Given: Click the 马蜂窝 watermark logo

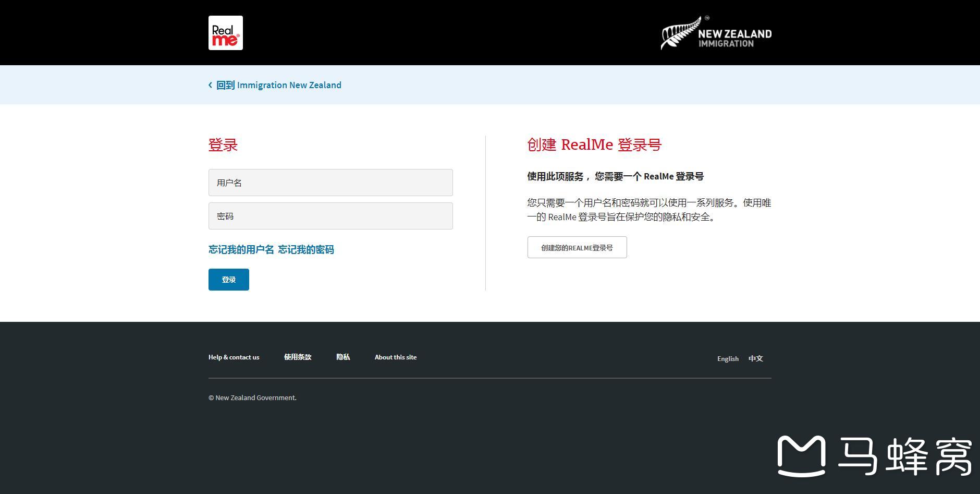Looking at the screenshot, I should click(874, 456).
